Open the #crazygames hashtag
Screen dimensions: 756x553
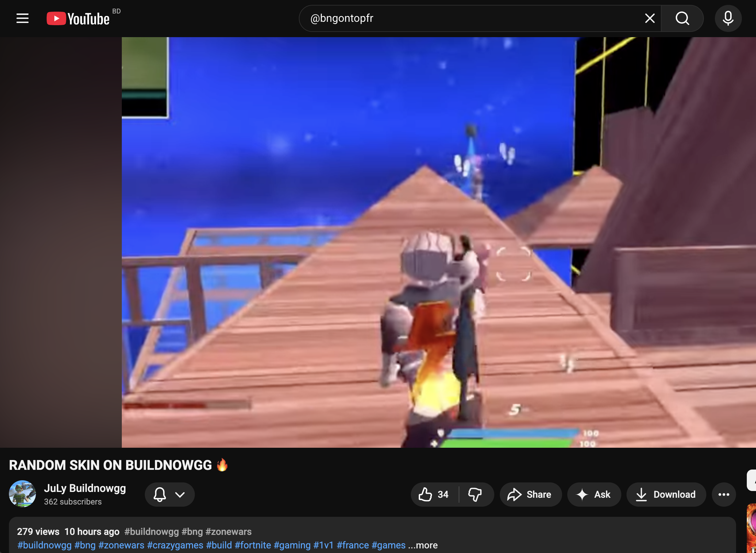coord(175,545)
